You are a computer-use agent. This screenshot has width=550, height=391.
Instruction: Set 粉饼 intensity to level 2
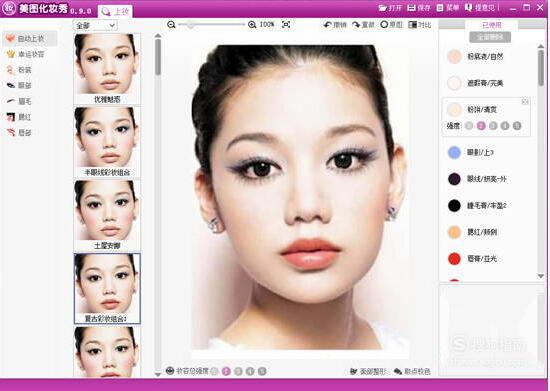coord(481,126)
